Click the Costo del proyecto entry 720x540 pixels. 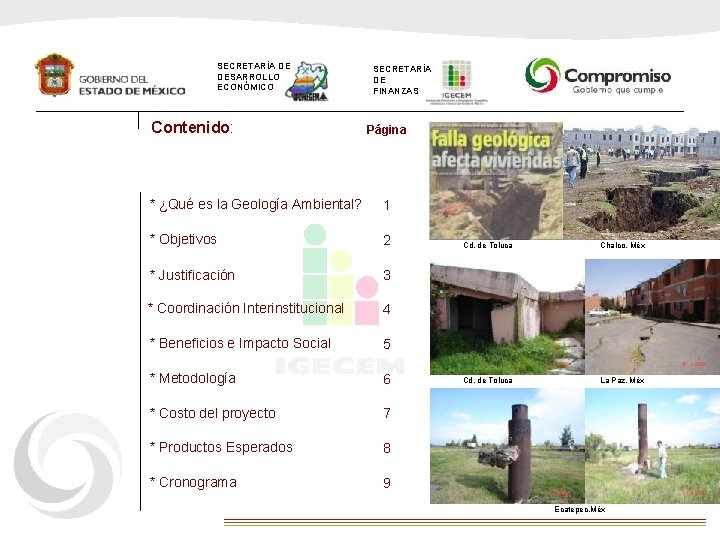[213, 413]
